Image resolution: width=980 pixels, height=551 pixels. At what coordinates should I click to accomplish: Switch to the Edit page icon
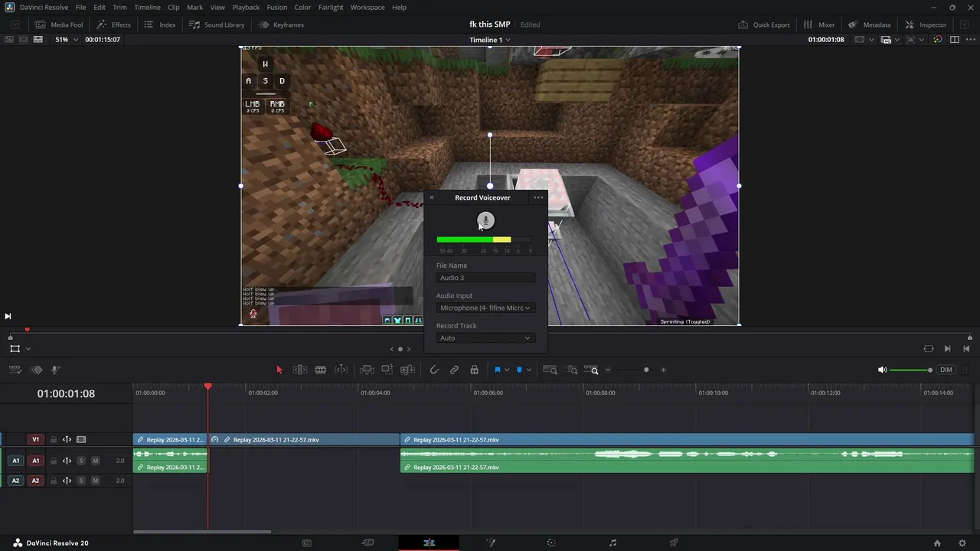coord(429,543)
